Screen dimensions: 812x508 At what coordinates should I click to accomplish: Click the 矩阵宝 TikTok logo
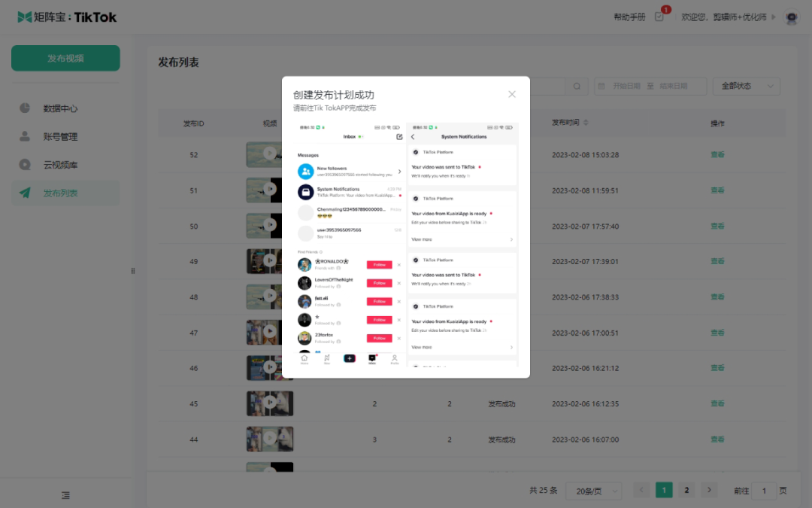click(68, 17)
